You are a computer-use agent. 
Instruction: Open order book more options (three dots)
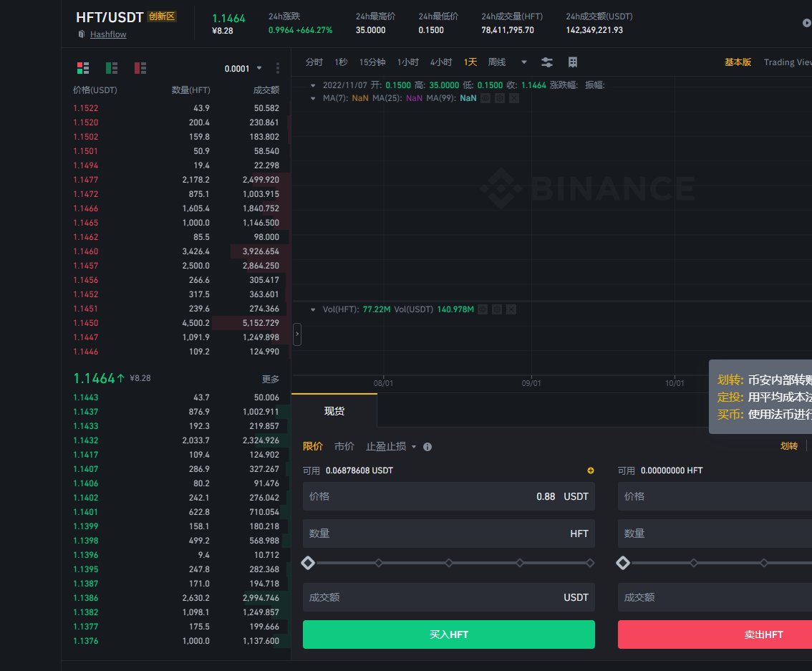278,68
